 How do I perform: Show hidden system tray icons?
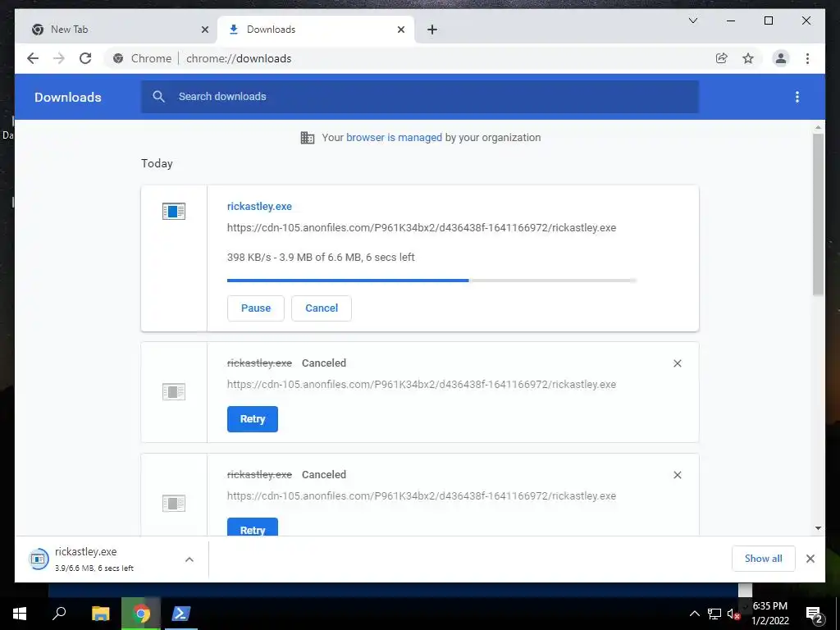694,614
